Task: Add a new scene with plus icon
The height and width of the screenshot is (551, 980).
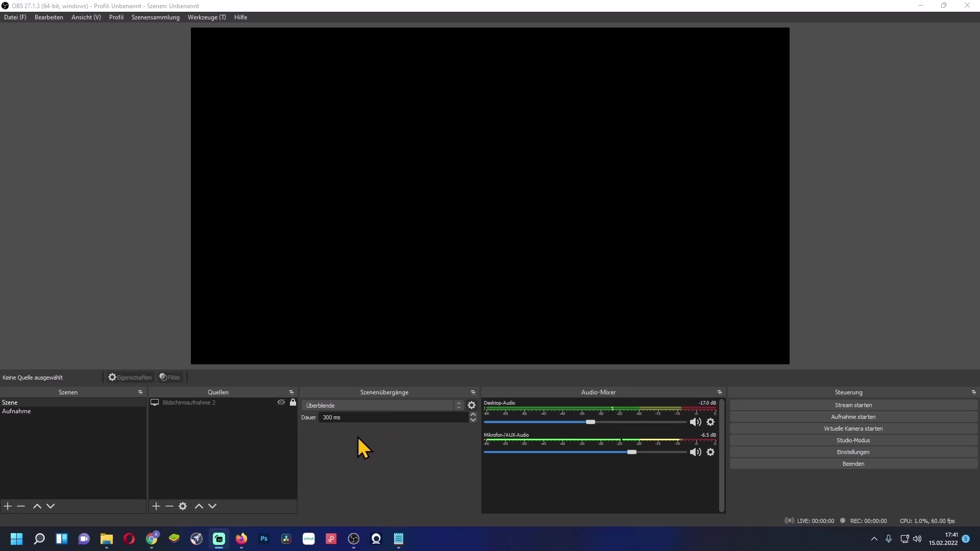Action: pos(8,506)
